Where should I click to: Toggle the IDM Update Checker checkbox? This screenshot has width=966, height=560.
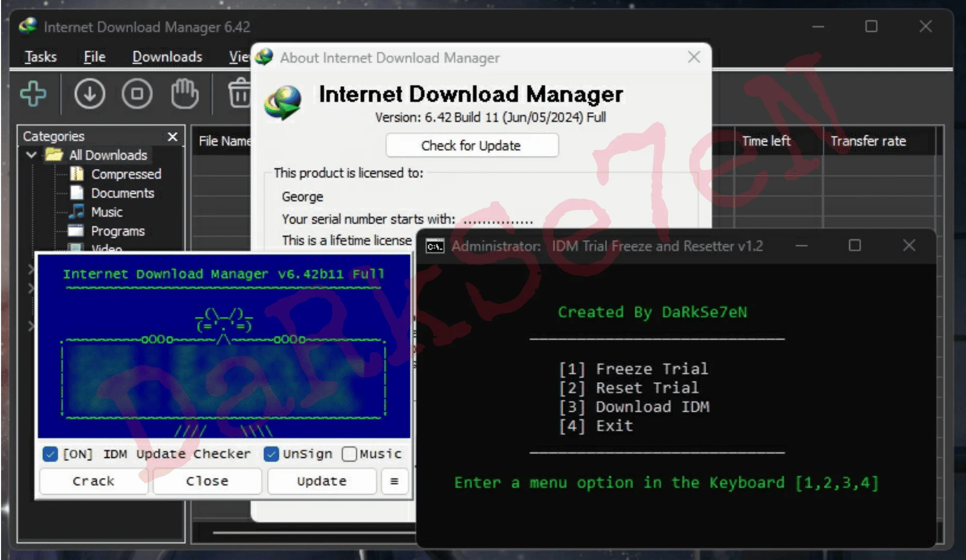(x=50, y=454)
